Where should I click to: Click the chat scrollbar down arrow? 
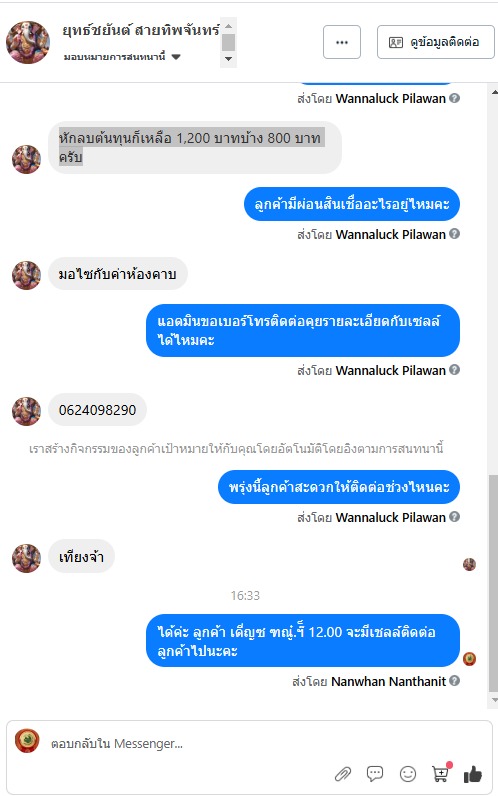point(494,700)
